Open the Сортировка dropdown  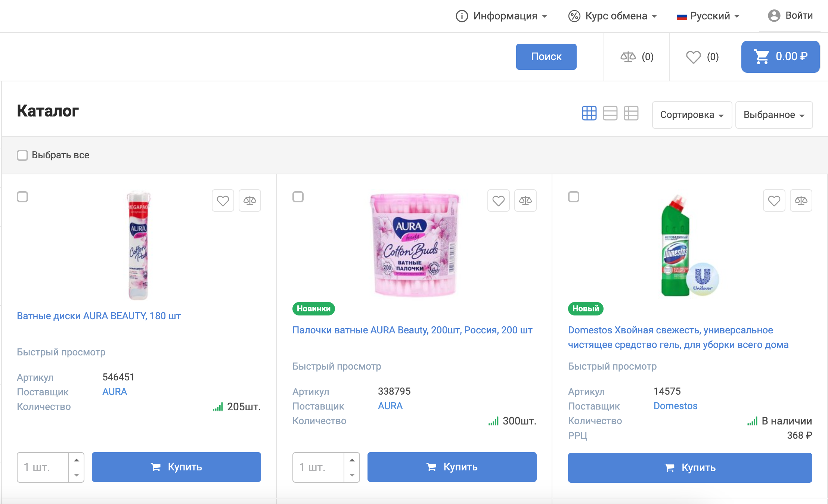click(x=692, y=115)
